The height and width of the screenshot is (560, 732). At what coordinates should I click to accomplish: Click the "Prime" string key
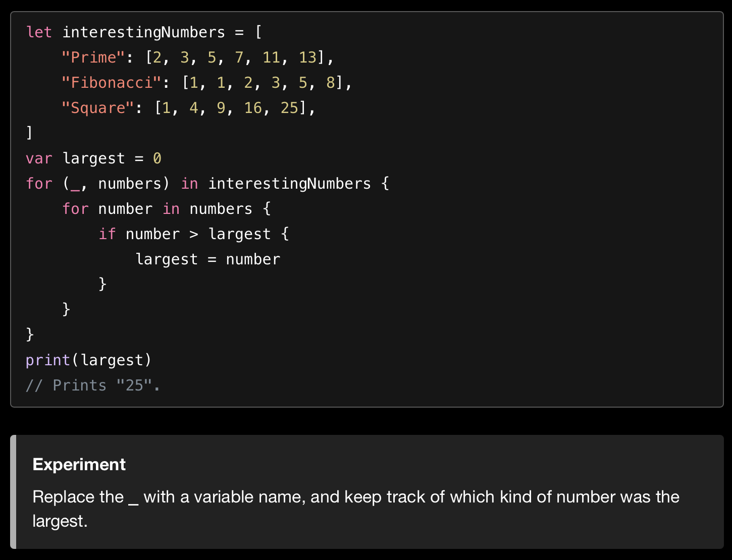point(93,58)
